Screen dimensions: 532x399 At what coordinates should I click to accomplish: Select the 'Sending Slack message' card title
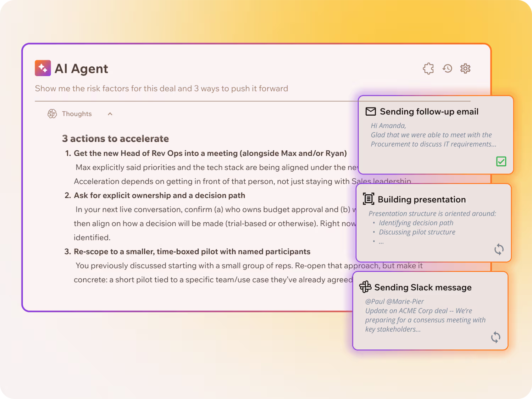[x=423, y=287]
